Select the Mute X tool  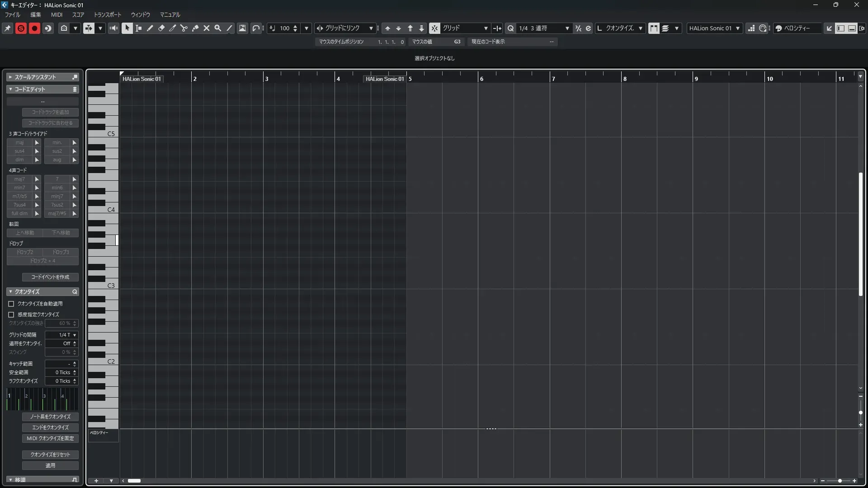pos(207,28)
